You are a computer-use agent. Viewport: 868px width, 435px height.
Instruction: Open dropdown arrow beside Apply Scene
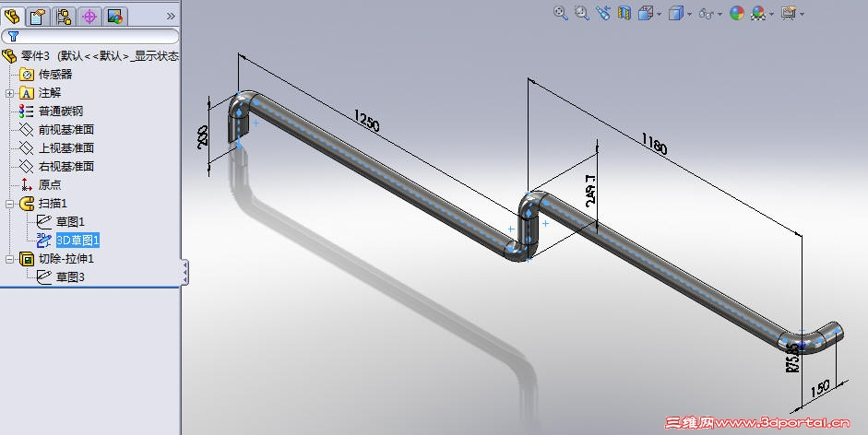coord(772,15)
